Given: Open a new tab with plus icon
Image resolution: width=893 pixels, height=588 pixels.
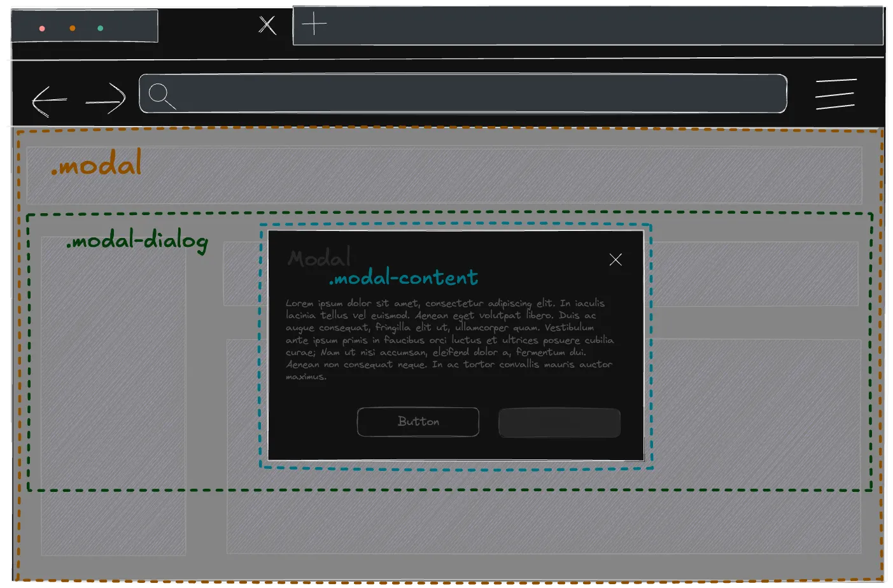Looking at the screenshot, I should pyautogui.click(x=314, y=25).
